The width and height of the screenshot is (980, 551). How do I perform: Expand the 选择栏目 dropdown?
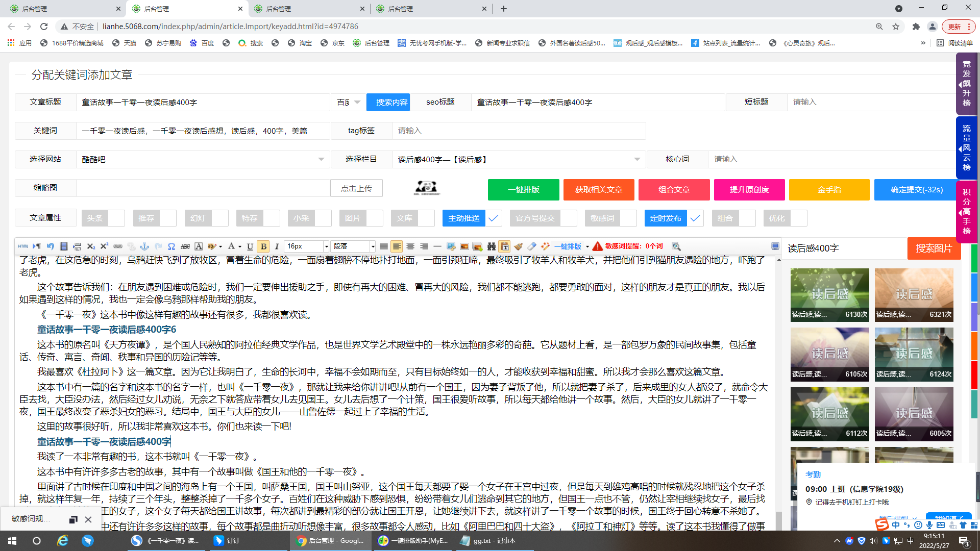coord(519,160)
